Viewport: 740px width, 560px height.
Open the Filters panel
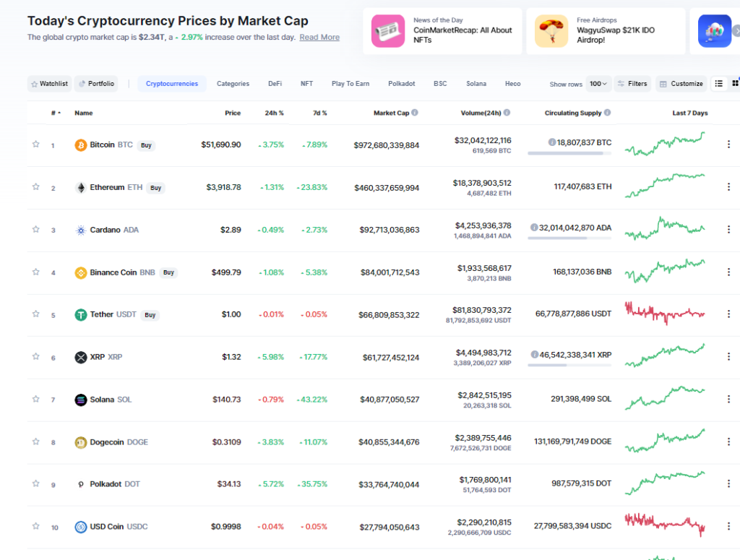[632, 84]
